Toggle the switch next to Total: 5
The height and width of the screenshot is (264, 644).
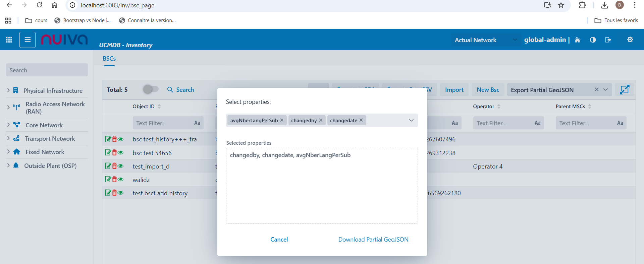point(150,89)
